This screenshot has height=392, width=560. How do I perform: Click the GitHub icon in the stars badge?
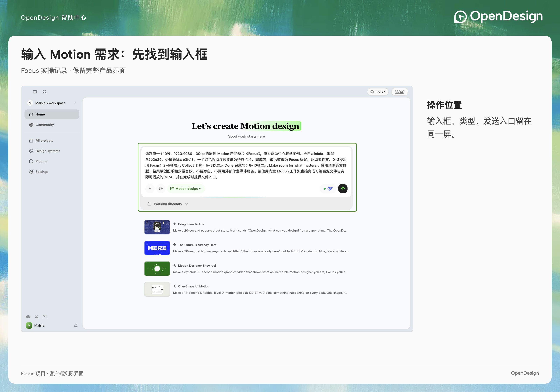click(x=372, y=92)
